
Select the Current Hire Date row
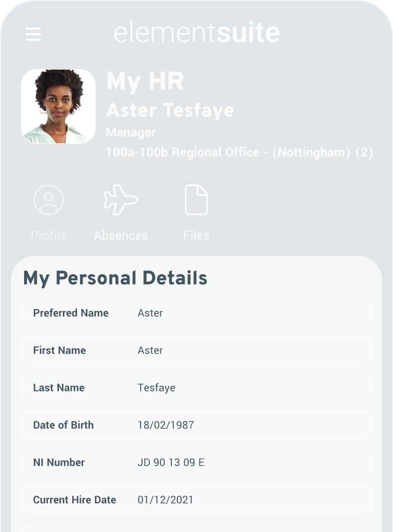coord(196,500)
